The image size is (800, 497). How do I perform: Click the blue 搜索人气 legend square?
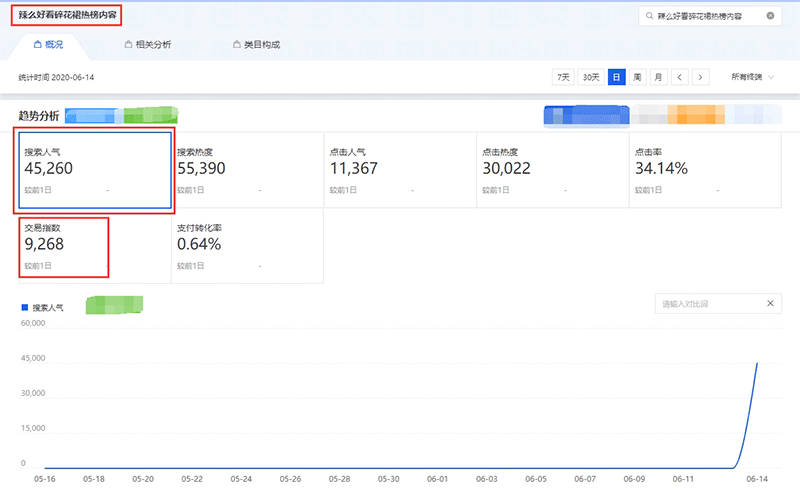coord(24,308)
